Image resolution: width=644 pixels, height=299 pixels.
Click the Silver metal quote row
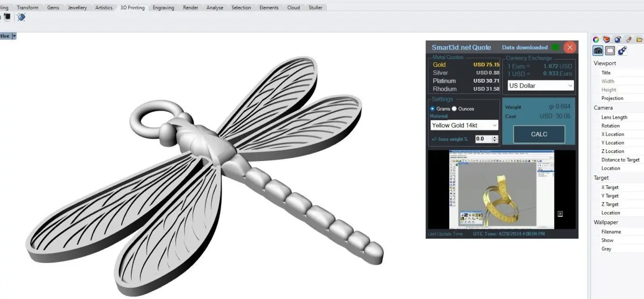[466, 72]
